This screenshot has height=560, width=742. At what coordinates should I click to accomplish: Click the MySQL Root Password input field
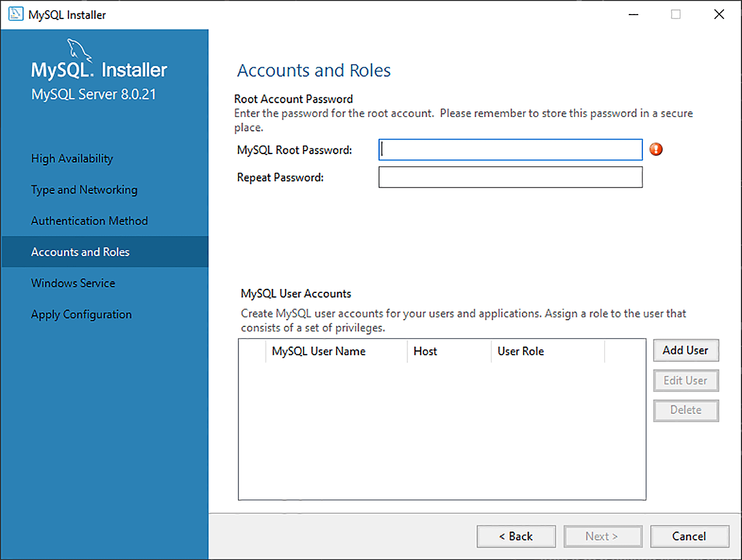tap(510, 150)
